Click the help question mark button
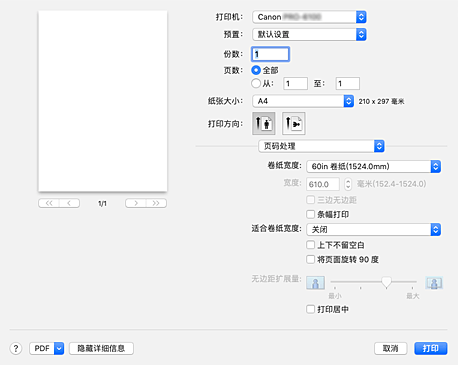Screen dimensions: 458x365 [x=16, y=348]
